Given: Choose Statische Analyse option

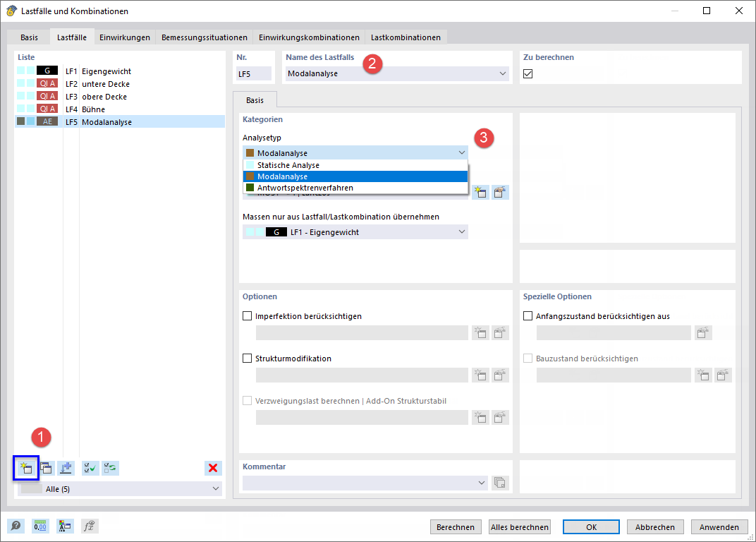Looking at the screenshot, I should click(x=355, y=165).
